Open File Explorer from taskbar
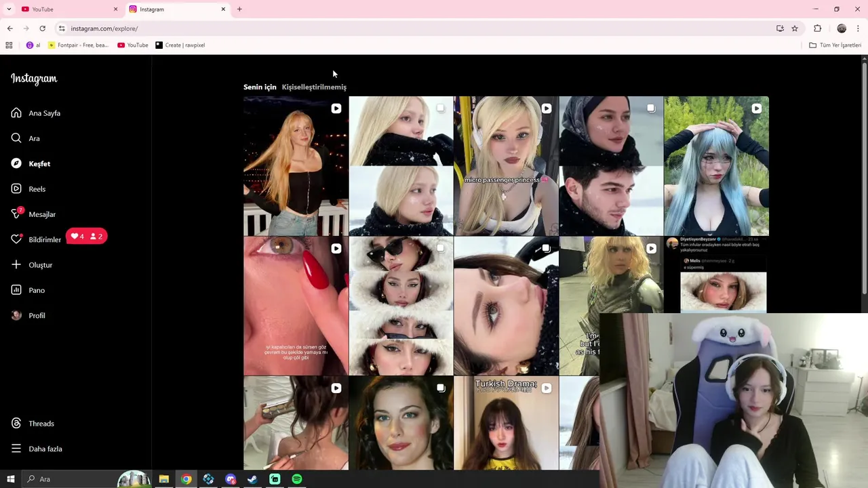Image resolution: width=868 pixels, height=488 pixels. tap(164, 479)
